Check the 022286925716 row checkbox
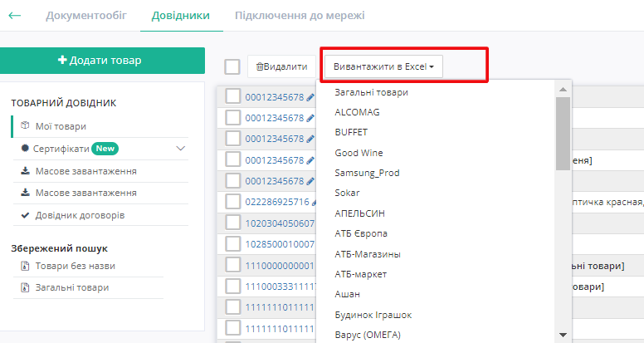The width and height of the screenshot is (644, 343). (x=233, y=202)
